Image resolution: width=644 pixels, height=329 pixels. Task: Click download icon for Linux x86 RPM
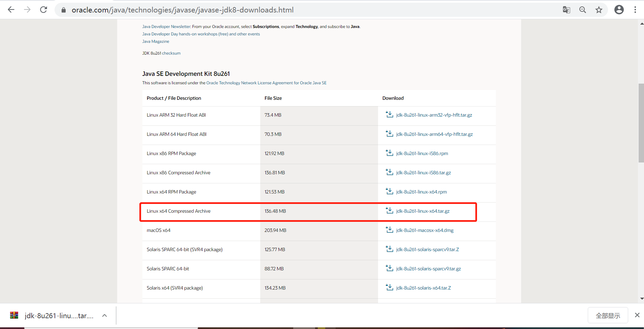[x=389, y=153]
